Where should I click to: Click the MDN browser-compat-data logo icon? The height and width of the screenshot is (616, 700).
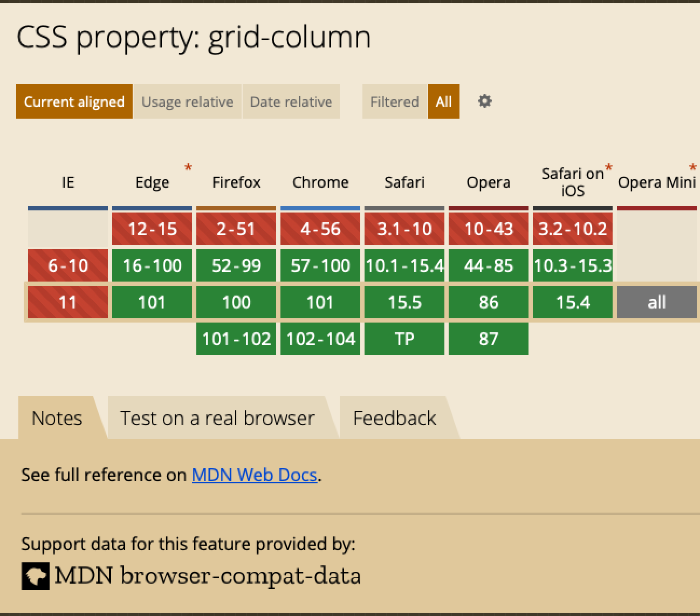click(35, 576)
